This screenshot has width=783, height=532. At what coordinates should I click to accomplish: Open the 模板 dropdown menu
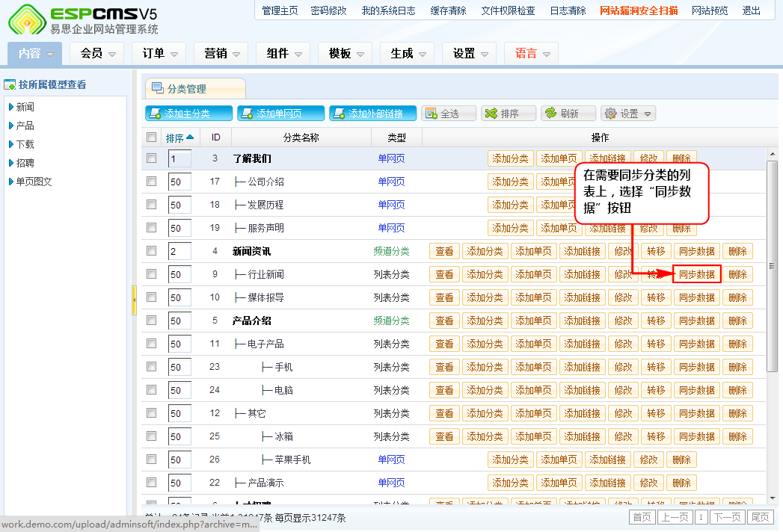pos(345,53)
